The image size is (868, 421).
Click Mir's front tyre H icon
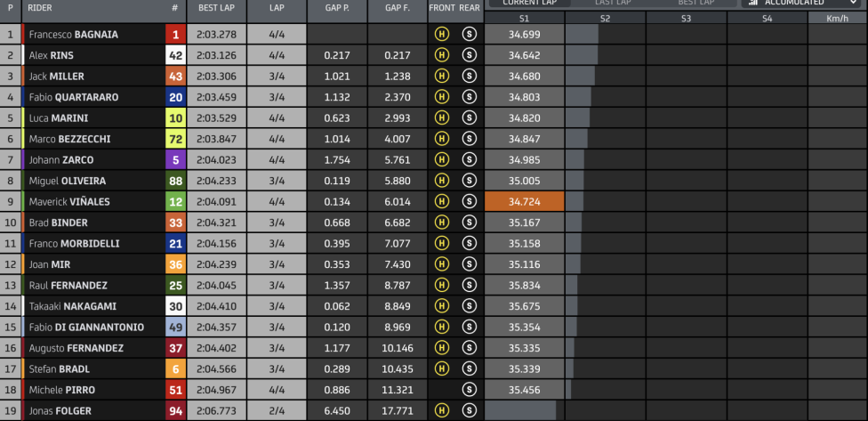(x=442, y=264)
